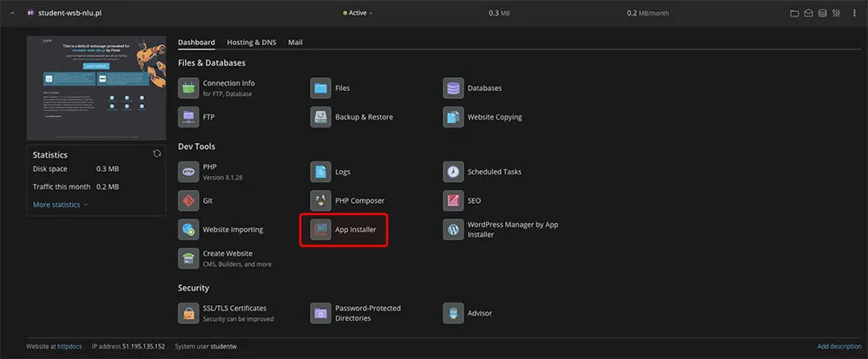Open the Backup & Restore icon

pos(320,117)
